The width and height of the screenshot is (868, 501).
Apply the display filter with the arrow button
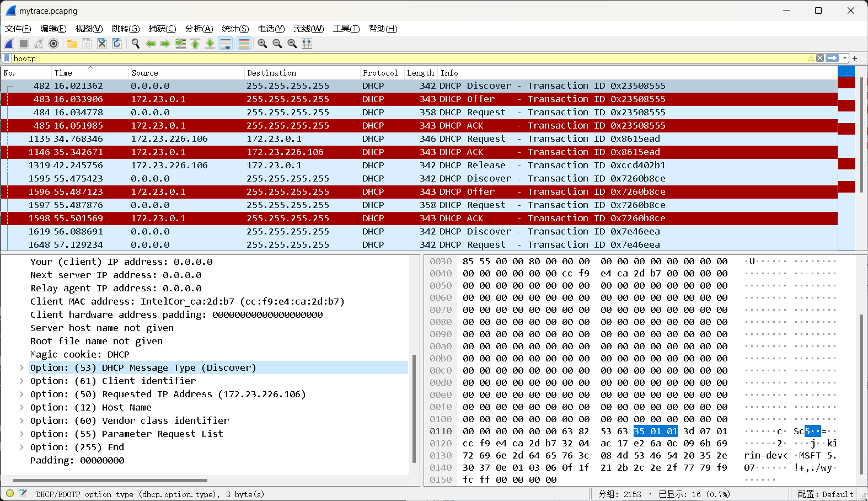(832, 58)
